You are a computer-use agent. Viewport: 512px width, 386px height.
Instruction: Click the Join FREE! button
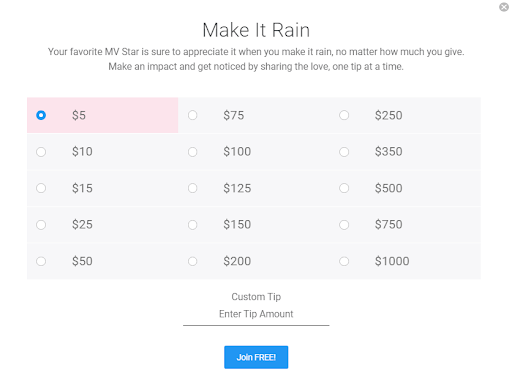pos(256,357)
